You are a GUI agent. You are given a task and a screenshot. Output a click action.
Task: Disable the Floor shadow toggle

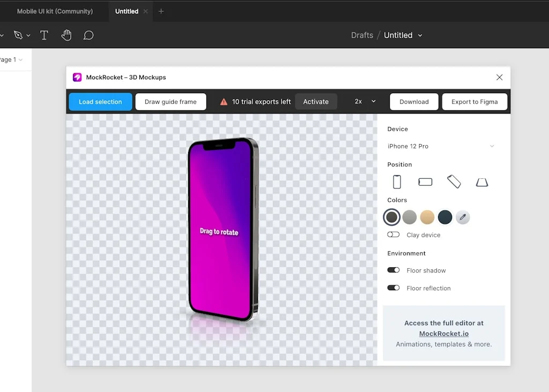pyautogui.click(x=393, y=270)
